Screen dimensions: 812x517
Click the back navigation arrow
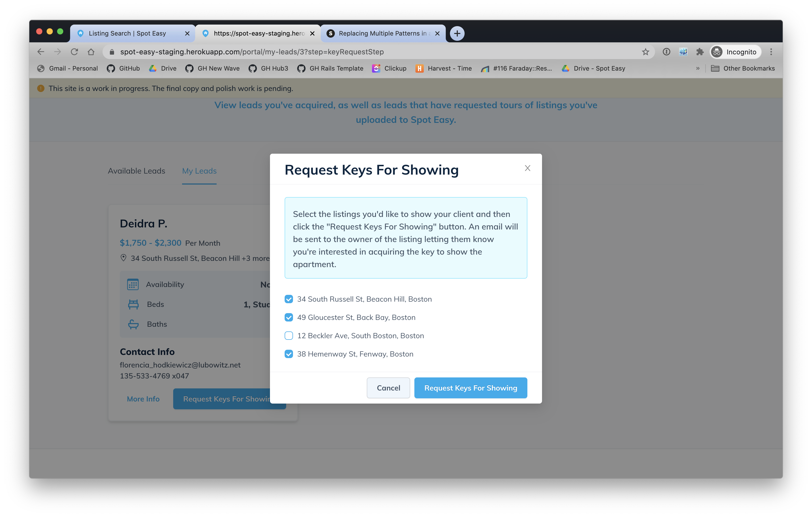[x=41, y=52]
